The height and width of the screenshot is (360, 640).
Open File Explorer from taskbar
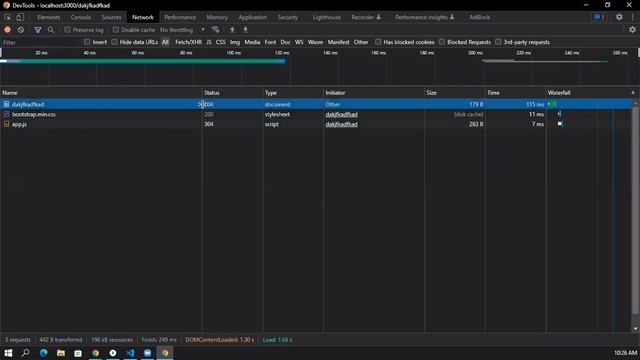61,353
